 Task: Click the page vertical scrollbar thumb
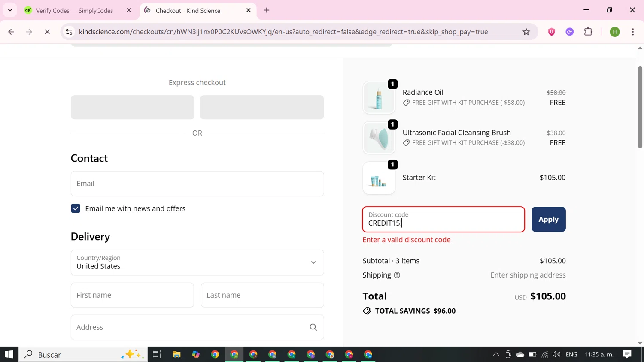(x=640, y=107)
